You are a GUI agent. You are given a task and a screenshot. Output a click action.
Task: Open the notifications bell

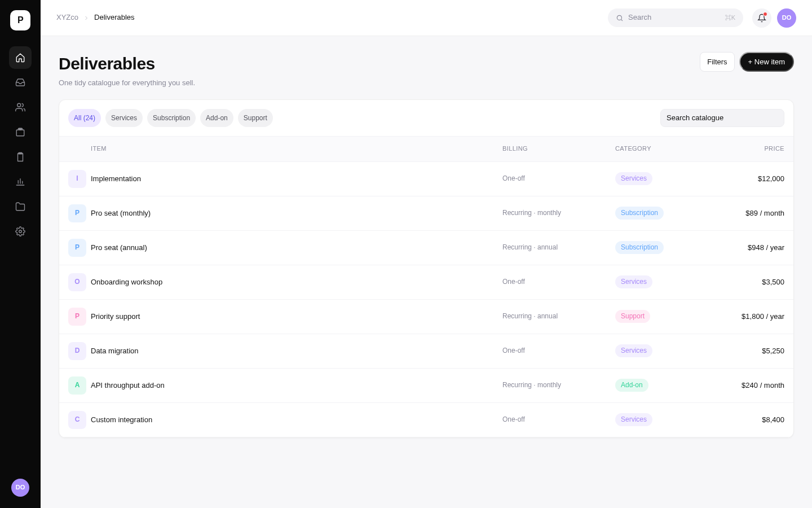[762, 18]
